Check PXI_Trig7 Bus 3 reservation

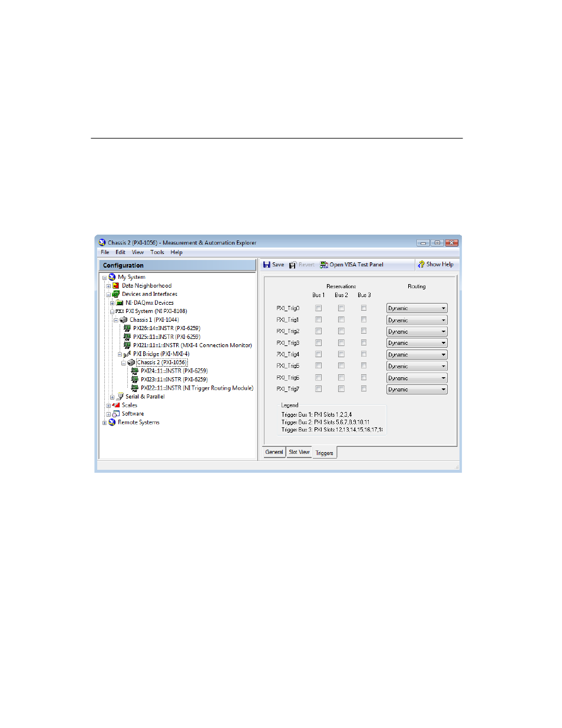click(363, 389)
